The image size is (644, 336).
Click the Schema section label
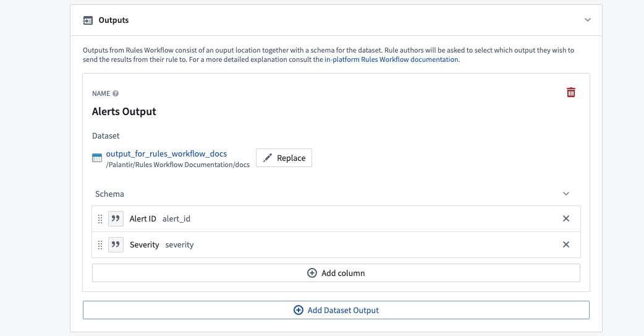109,194
